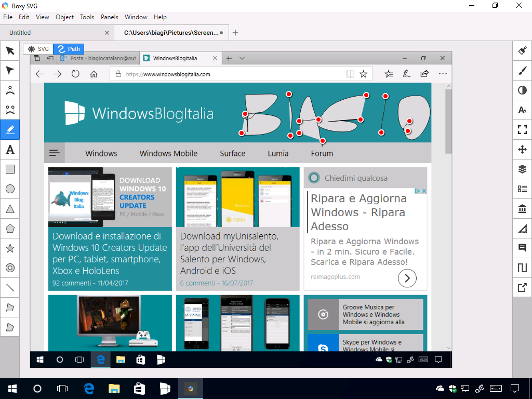The width and height of the screenshot is (532, 399).
Task: Click the Chiedimi qualcosa search box
Action: (365, 178)
